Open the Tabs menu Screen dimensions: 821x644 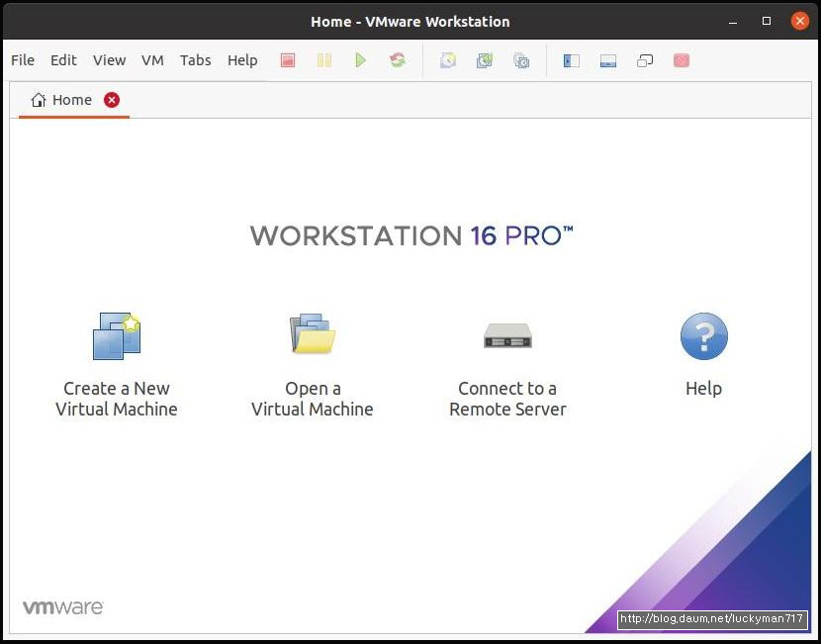tap(195, 60)
